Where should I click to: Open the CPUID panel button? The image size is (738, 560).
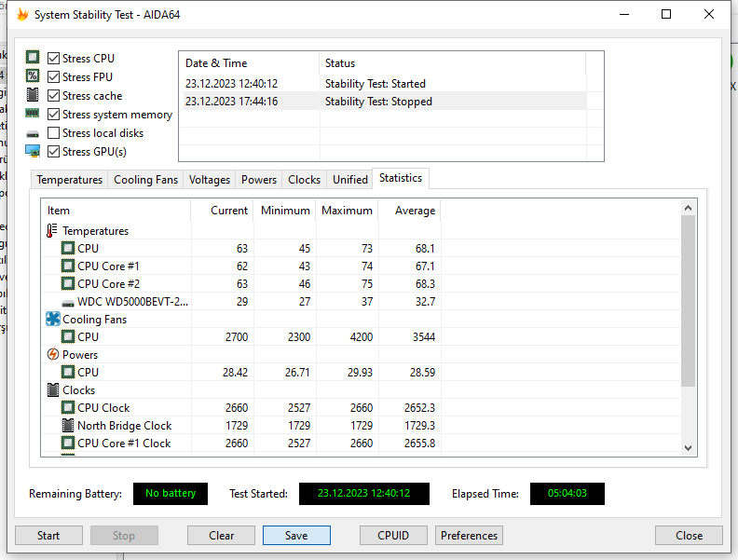393,536
